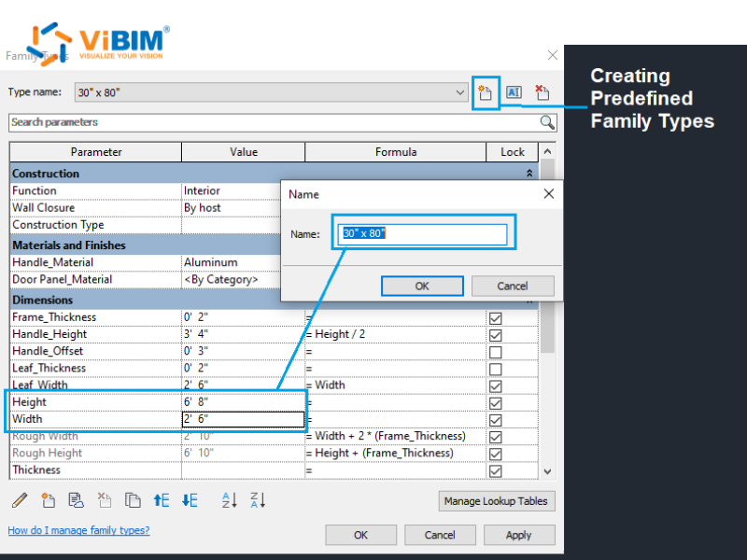Click the search magnifier icon

(547, 123)
